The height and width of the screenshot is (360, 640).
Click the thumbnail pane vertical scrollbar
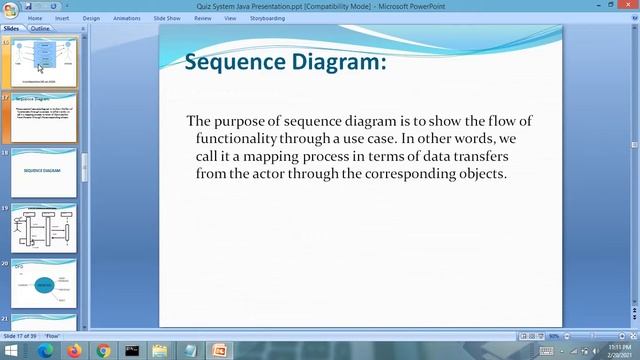point(84,167)
